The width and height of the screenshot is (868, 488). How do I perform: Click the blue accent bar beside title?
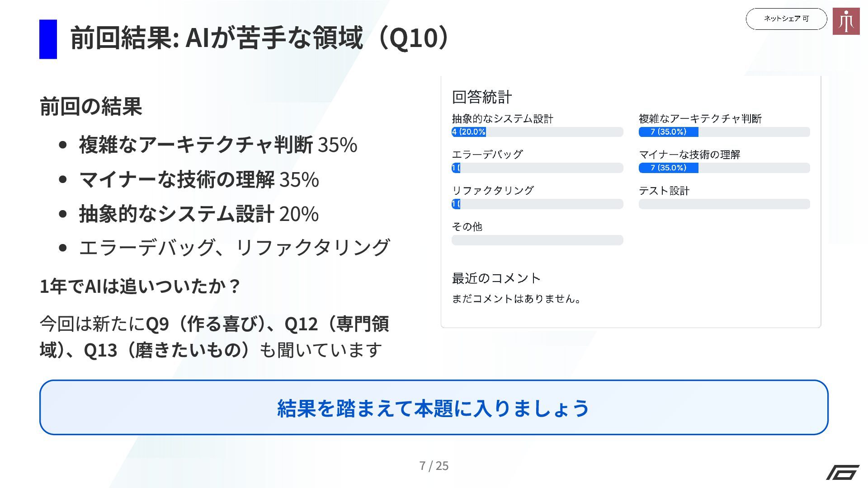(48, 39)
